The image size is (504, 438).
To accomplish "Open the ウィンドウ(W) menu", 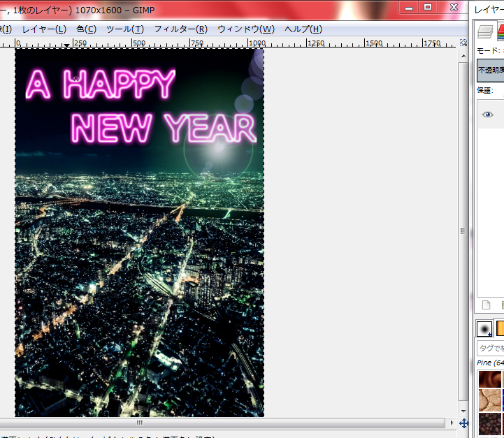I will [246, 29].
